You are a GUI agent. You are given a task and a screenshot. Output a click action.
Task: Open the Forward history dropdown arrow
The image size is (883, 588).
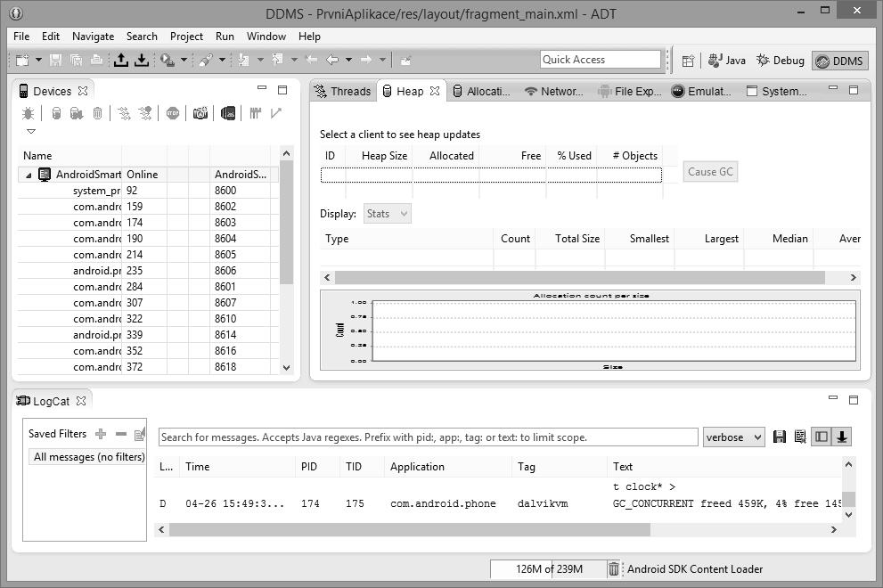382,60
